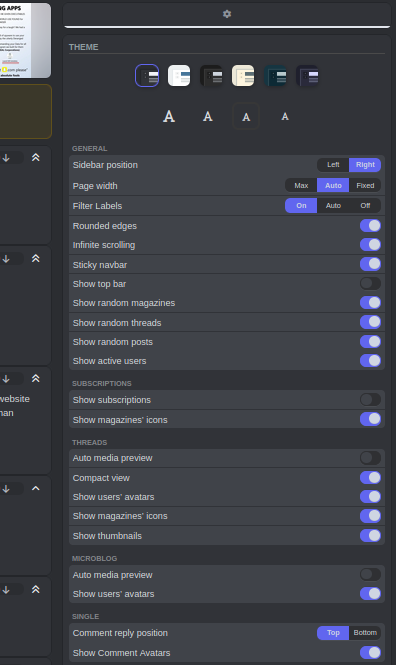396x665 pixels.
Task: Click the single chevron up arrow in sidebar
Action: point(36,489)
